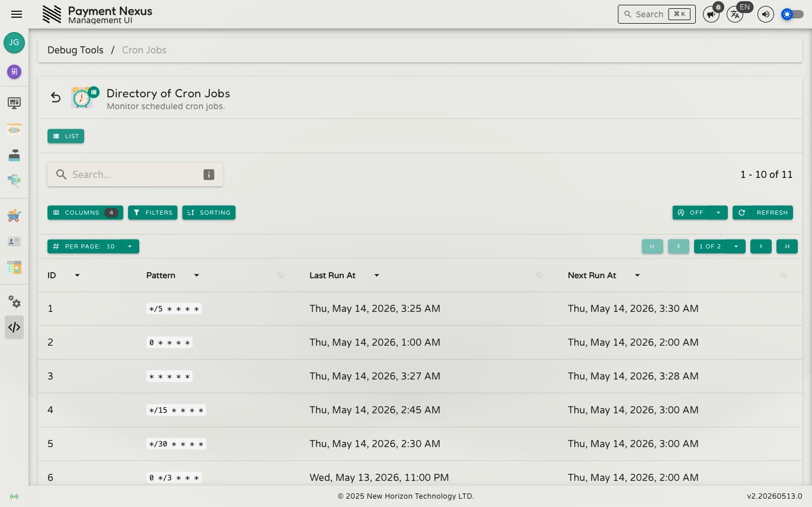
Task: Toggle the auto-refresh OFF button
Action: [690, 212]
